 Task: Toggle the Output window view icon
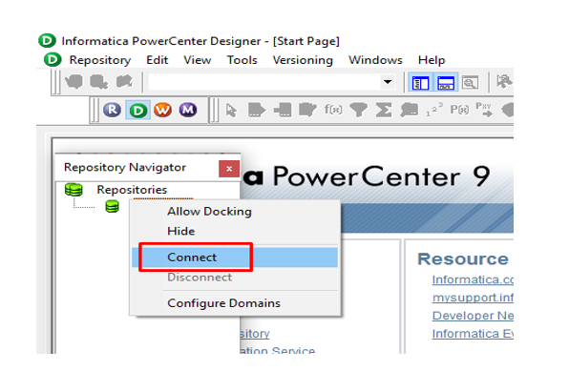tap(446, 83)
